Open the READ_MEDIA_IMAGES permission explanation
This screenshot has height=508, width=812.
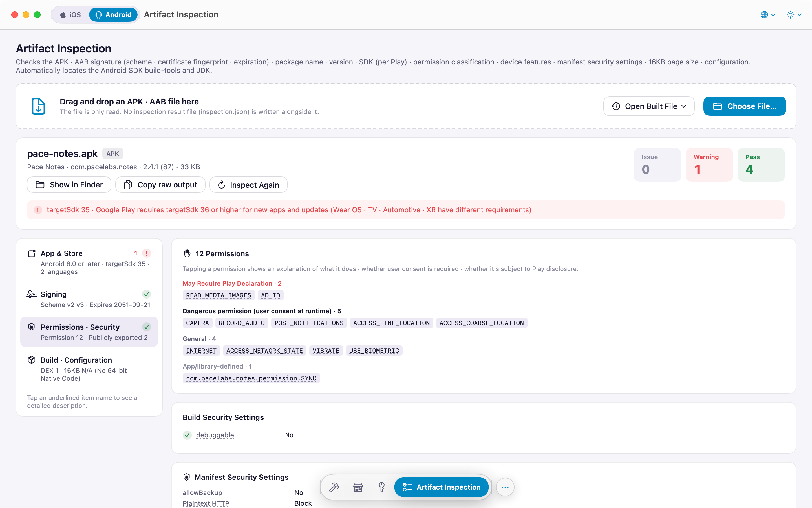[x=219, y=295]
